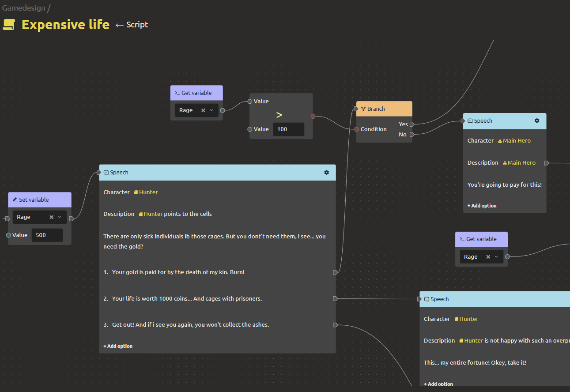Click the No output port on Branch
Viewport: 570px width, 392px height.
pyautogui.click(x=412, y=135)
